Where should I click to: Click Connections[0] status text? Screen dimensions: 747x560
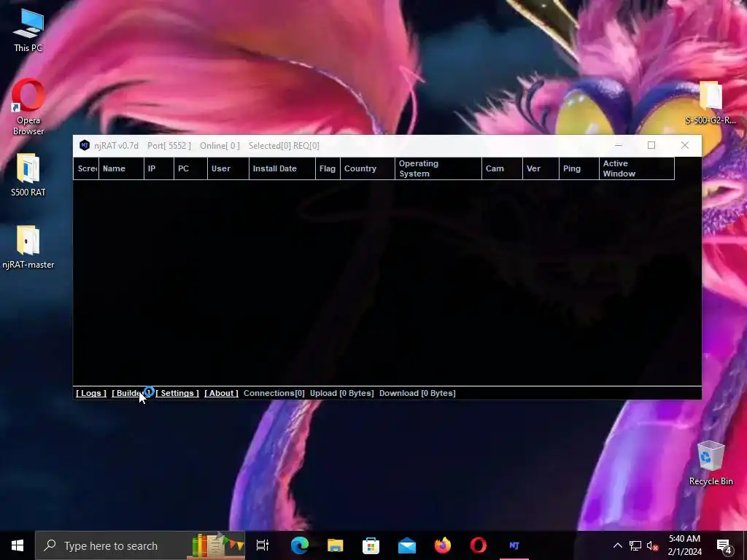(274, 393)
